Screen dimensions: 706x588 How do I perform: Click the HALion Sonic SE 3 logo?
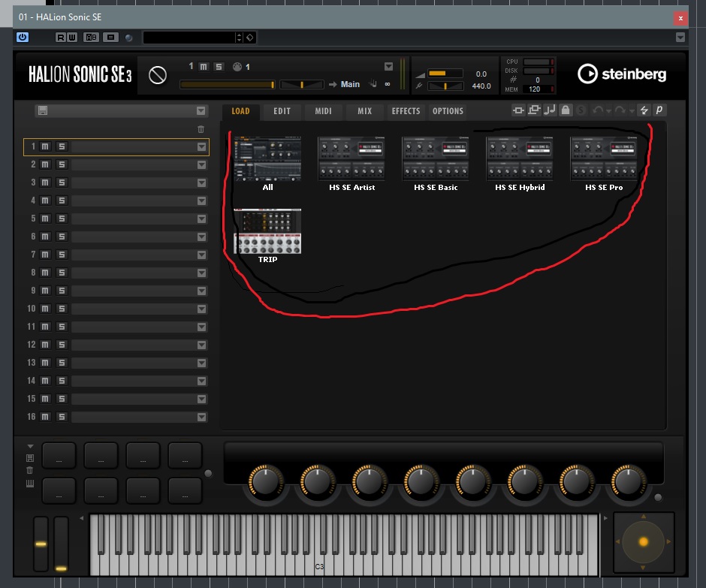(x=80, y=74)
